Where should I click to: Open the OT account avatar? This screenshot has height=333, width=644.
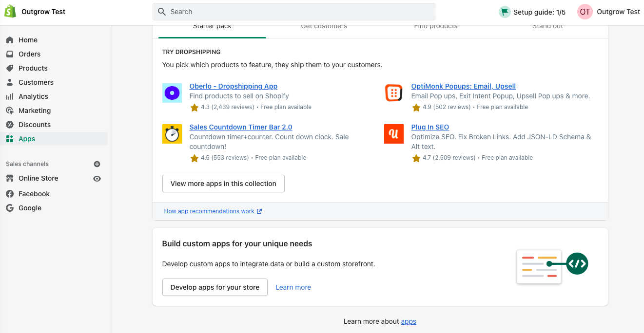click(585, 12)
